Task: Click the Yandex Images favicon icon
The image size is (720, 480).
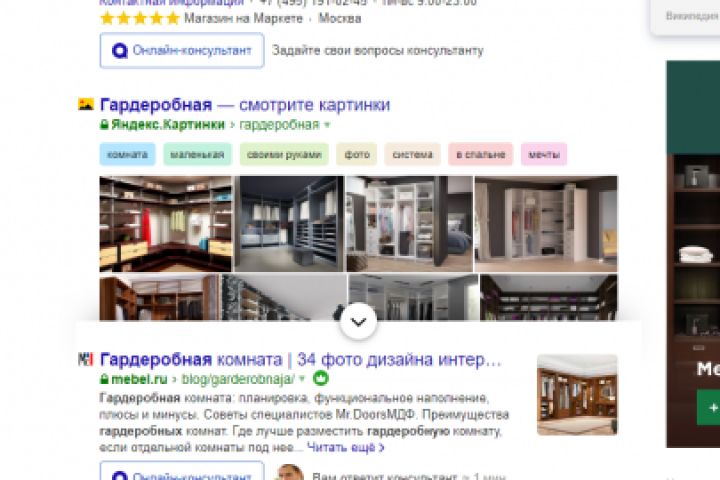Action: coord(86,104)
